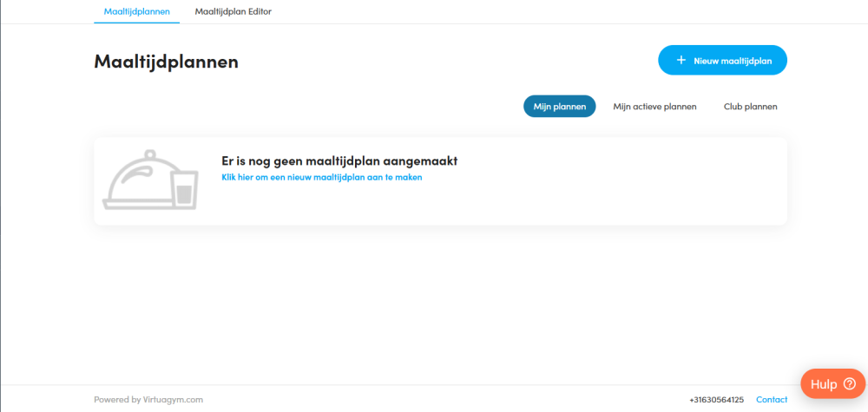868x412 pixels.
Task: Select the Mijn plannen filter
Action: click(x=560, y=106)
